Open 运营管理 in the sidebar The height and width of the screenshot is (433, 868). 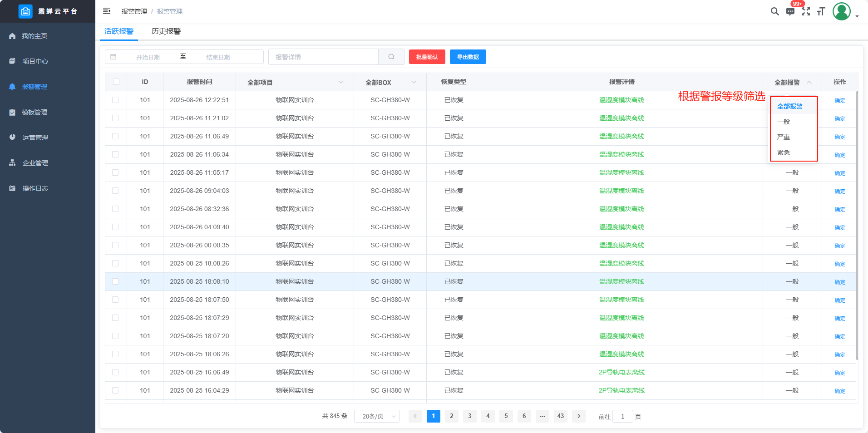[35, 138]
